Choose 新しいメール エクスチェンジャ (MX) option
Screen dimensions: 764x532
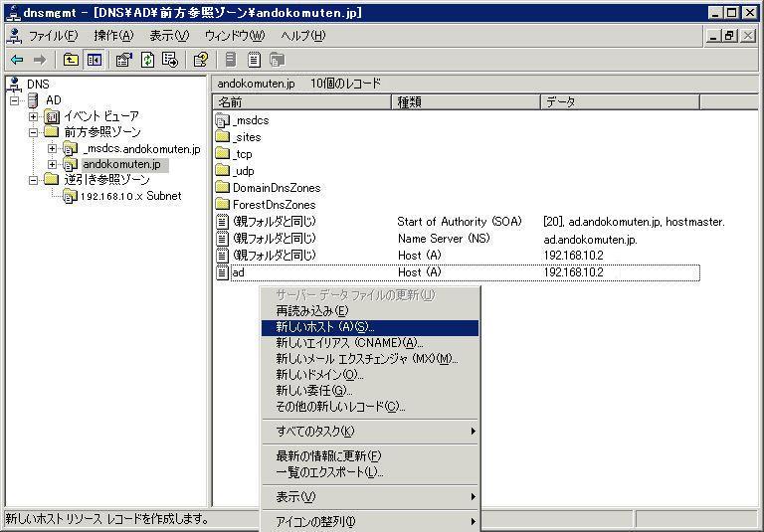click(x=370, y=359)
